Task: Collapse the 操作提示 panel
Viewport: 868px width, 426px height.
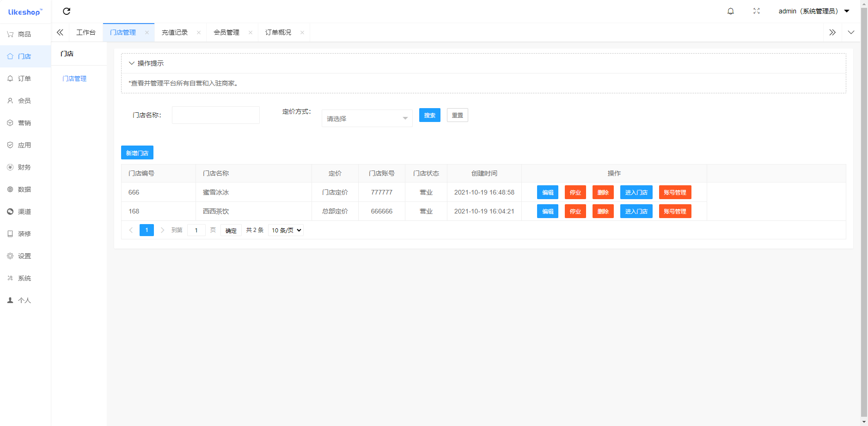Action: [132, 63]
